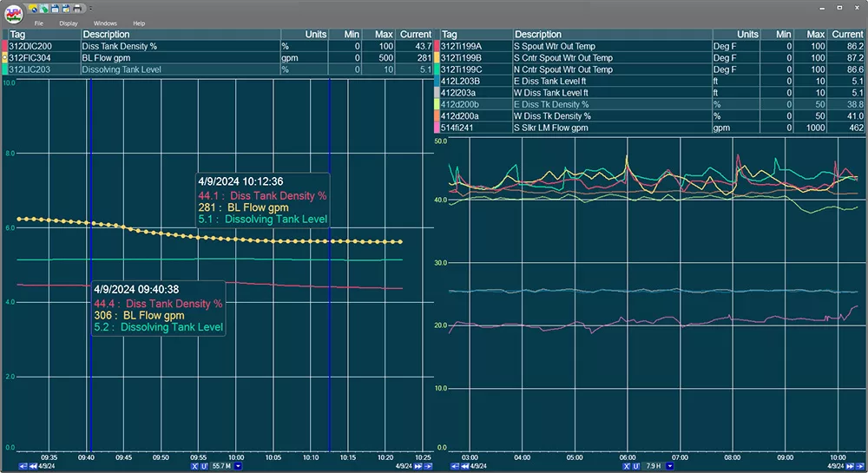The height and width of the screenshot is (473, 868).
Task: Click the current value 281 for BL Flow
Action: pos(424,57)
